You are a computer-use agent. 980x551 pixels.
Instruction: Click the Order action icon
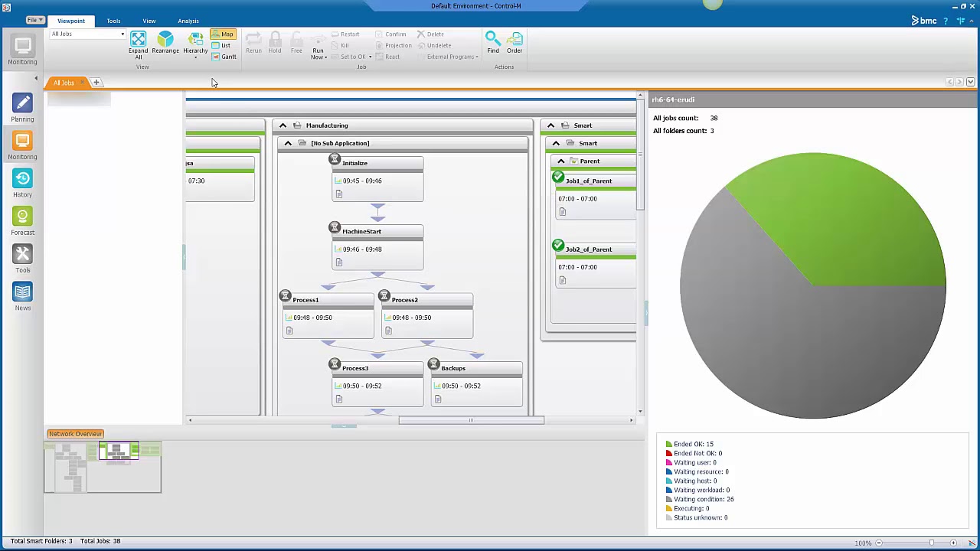pyautogui.click(x=514, y=38)
